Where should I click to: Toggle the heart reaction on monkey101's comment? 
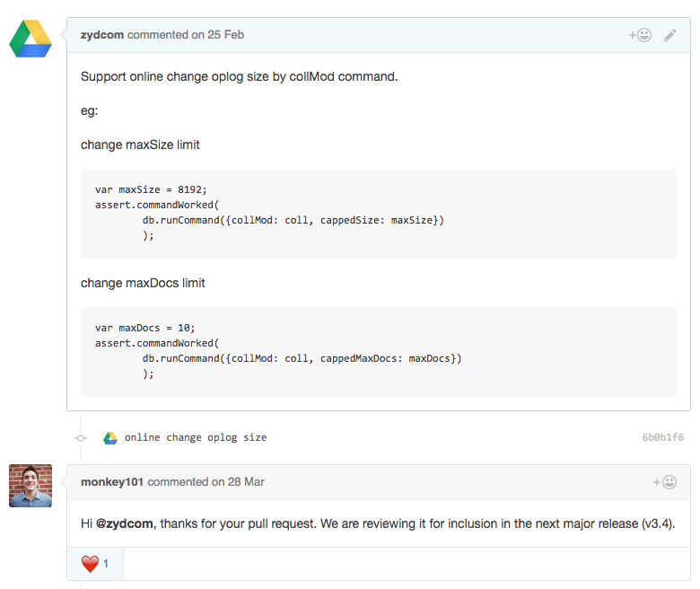90,564
